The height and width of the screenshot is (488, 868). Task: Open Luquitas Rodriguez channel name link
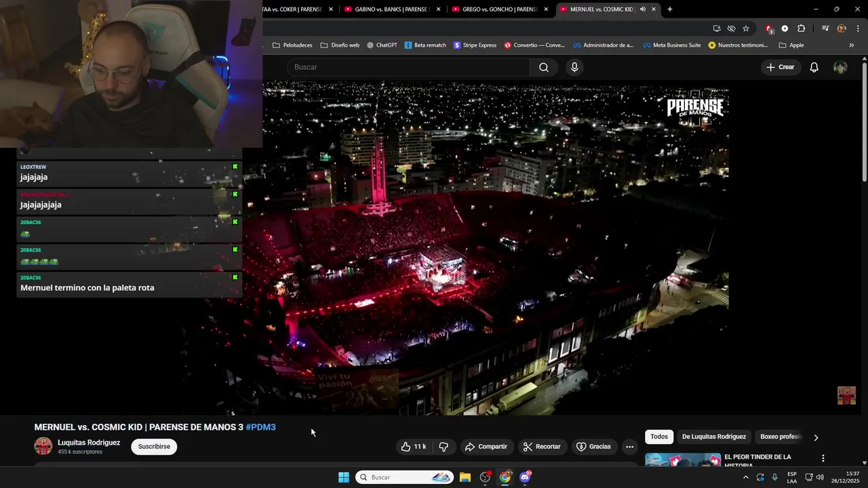[x=89, y=443]
